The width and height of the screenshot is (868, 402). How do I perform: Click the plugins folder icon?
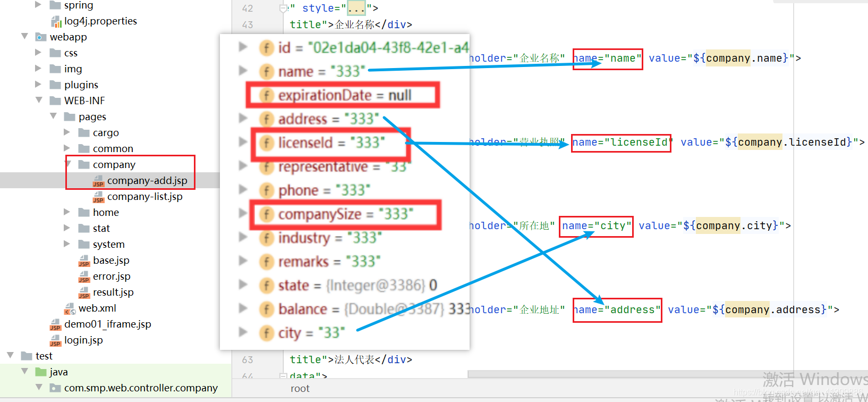tap(55, 85)
